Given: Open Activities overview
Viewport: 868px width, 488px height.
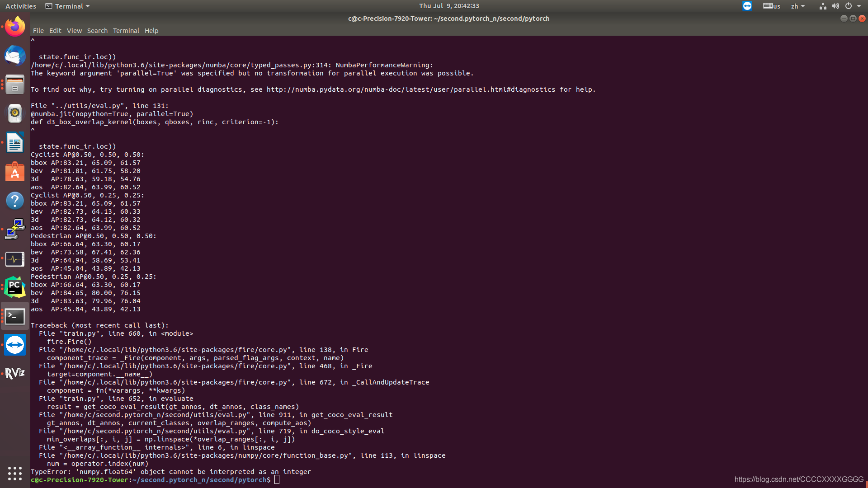Looking at the screenshot, I should pos(21,6).
